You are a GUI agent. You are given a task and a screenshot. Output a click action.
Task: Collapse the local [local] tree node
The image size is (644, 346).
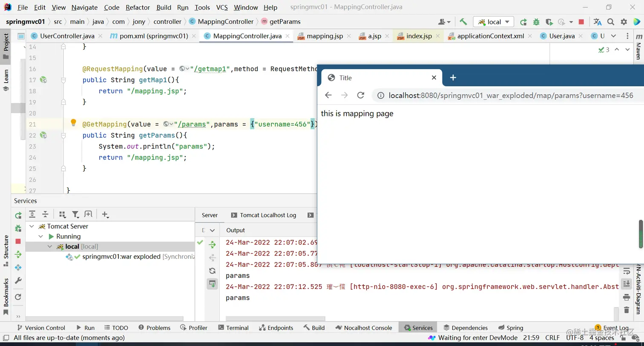(50, 246)
